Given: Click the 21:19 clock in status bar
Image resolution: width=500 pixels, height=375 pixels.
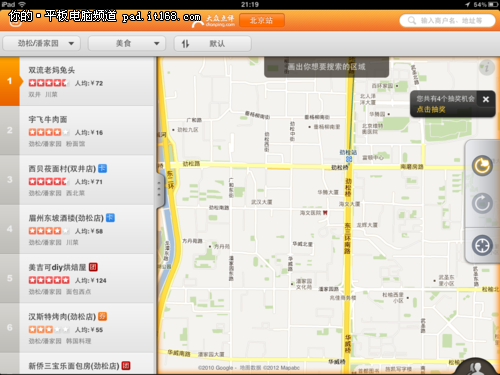Looking at the screenshot, I should [x=250, y=4].
